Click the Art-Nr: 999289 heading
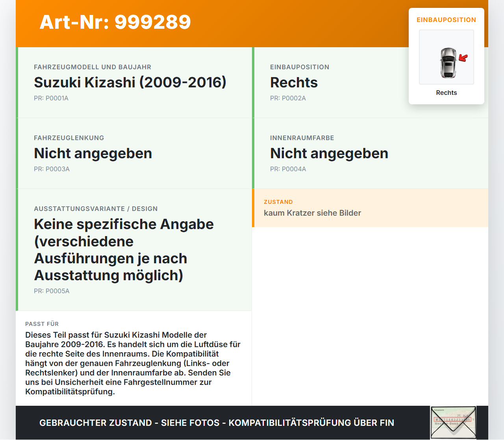Screen dimensions: 504x440 click(115, 23)
